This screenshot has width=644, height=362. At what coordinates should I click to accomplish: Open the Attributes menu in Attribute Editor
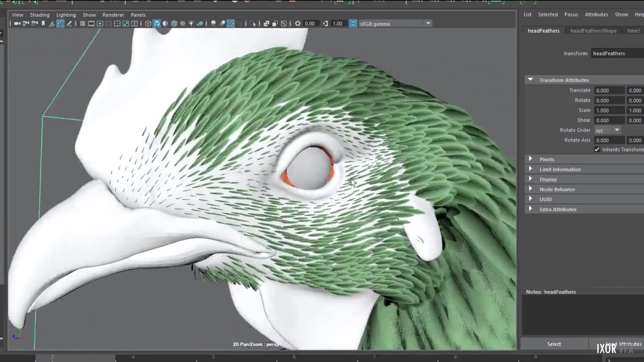click(596, 15)
